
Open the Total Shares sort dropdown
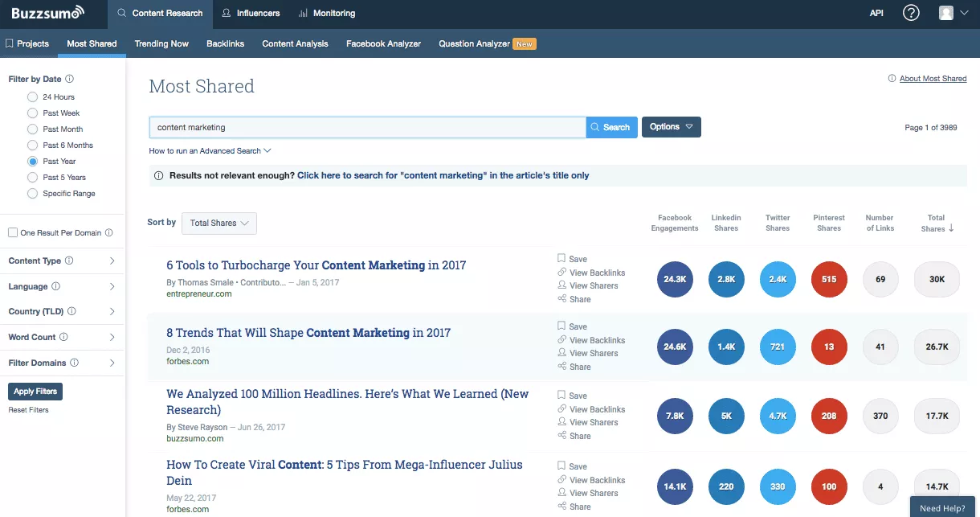click(x=219, y=223)
